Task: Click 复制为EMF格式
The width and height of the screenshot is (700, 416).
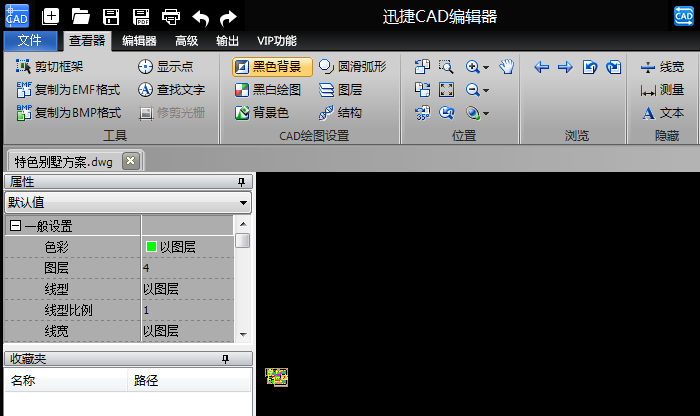Action: (68, 90)
